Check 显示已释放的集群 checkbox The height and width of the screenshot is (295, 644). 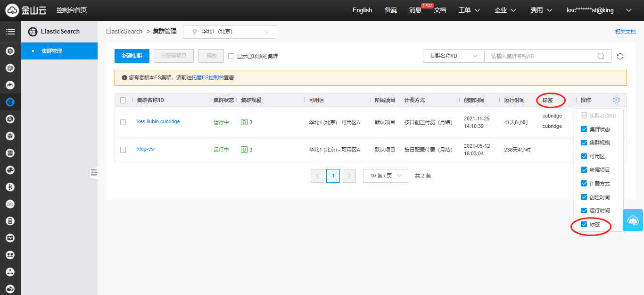(231, 56)
